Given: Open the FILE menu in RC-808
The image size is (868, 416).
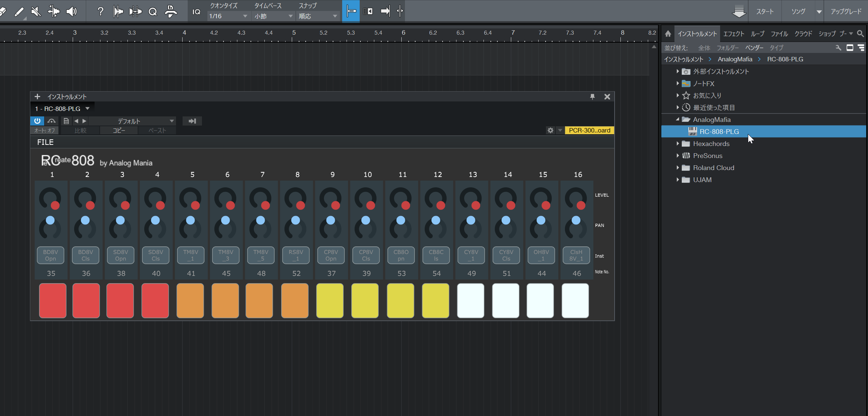Looking at the screenshot, I should point(45,142).
